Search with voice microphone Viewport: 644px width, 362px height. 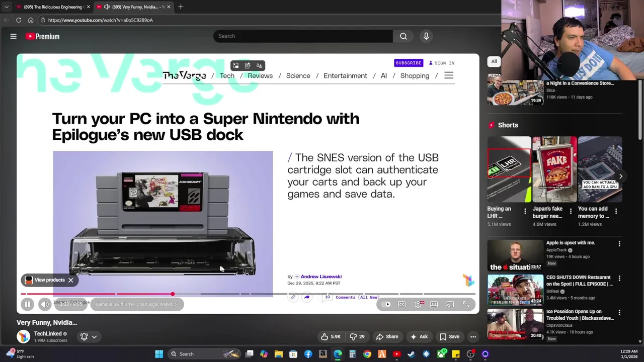click(x=426, y=36)
